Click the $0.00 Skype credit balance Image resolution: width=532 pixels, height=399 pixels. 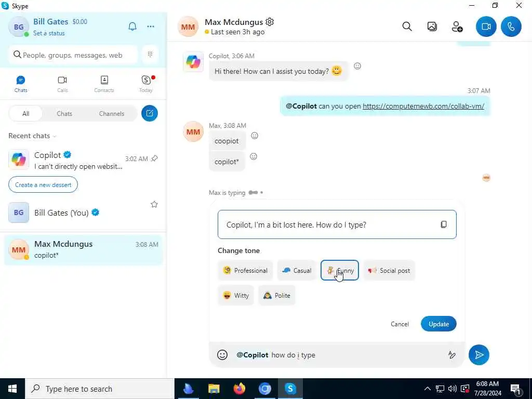click(x=79, y=22)
